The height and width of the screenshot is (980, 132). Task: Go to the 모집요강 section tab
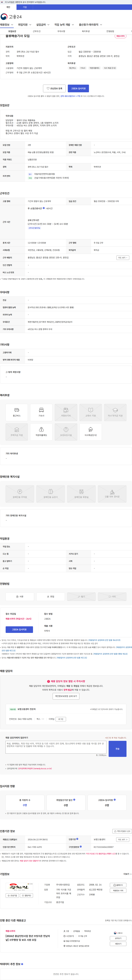[12, 31]
